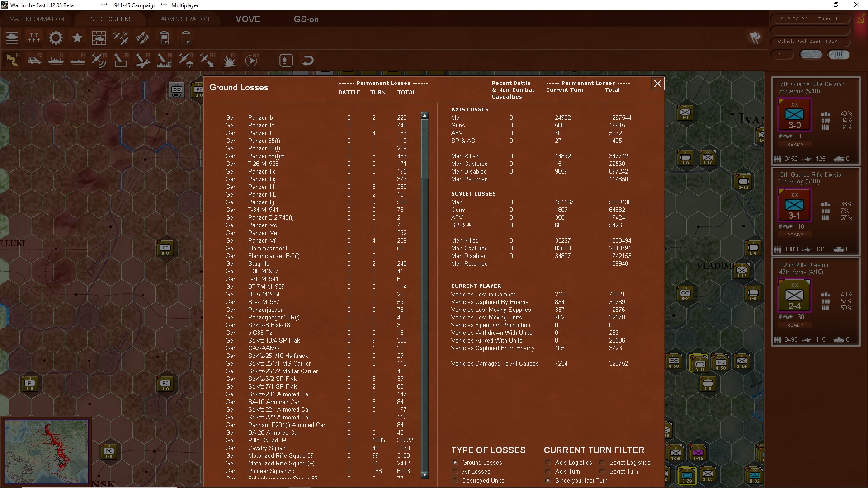The height and width of the screenshot is (488, 868).
Task: Switch to the INFO SCREENS tab
Action: pyautogui.click(x=111, y=19)
